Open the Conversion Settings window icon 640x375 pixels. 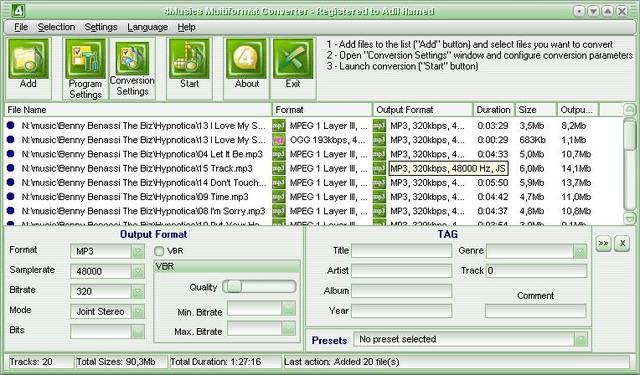[132, 58]
